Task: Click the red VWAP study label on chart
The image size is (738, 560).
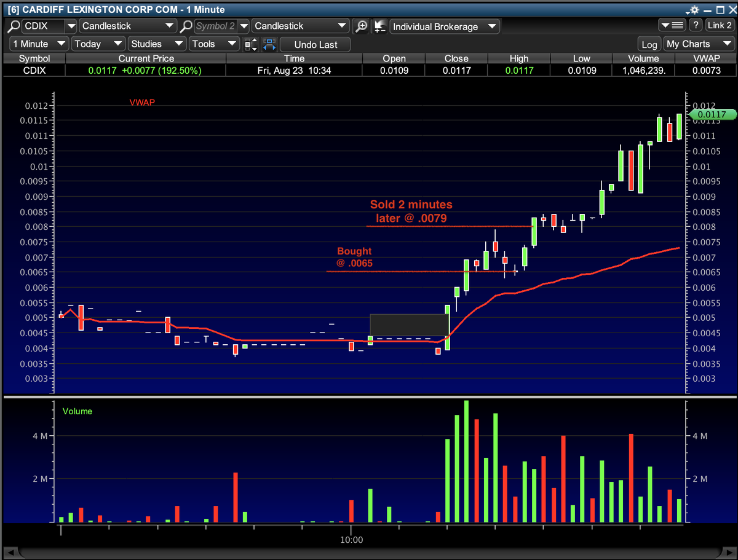Action: (x=142, y=103)
